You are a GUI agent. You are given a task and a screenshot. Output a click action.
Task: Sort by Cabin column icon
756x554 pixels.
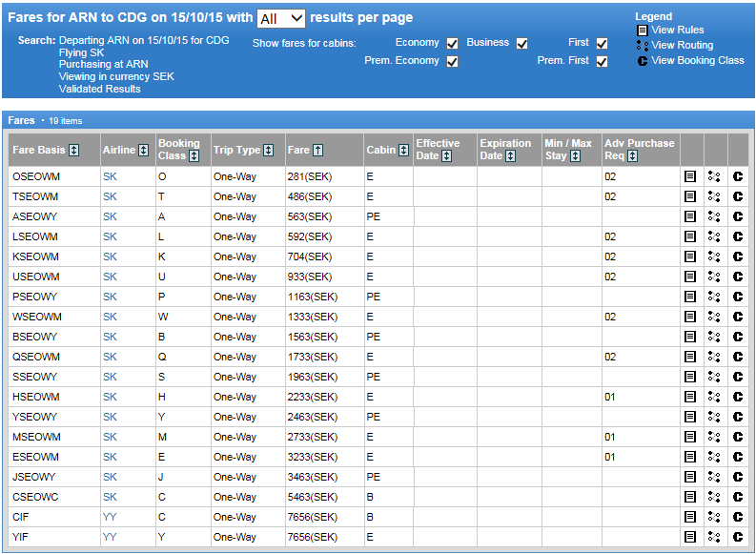[x=404, y=150]
